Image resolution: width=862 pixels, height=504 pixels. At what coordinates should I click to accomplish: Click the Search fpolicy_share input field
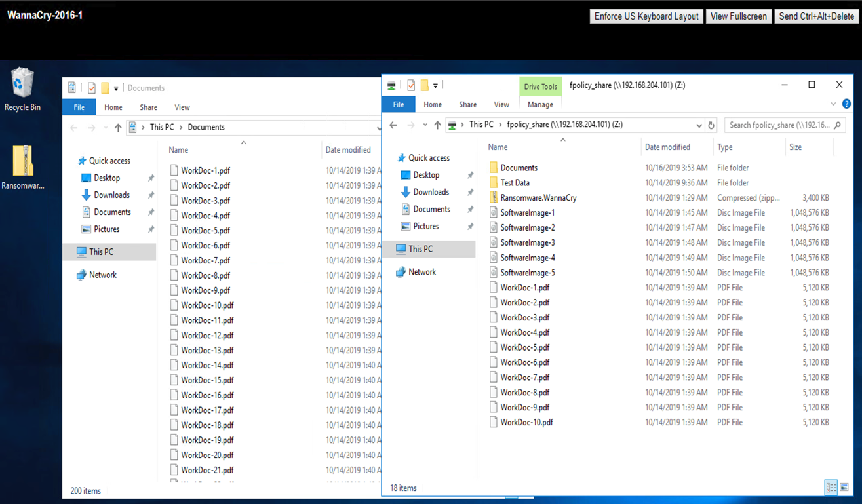point(779,125)
